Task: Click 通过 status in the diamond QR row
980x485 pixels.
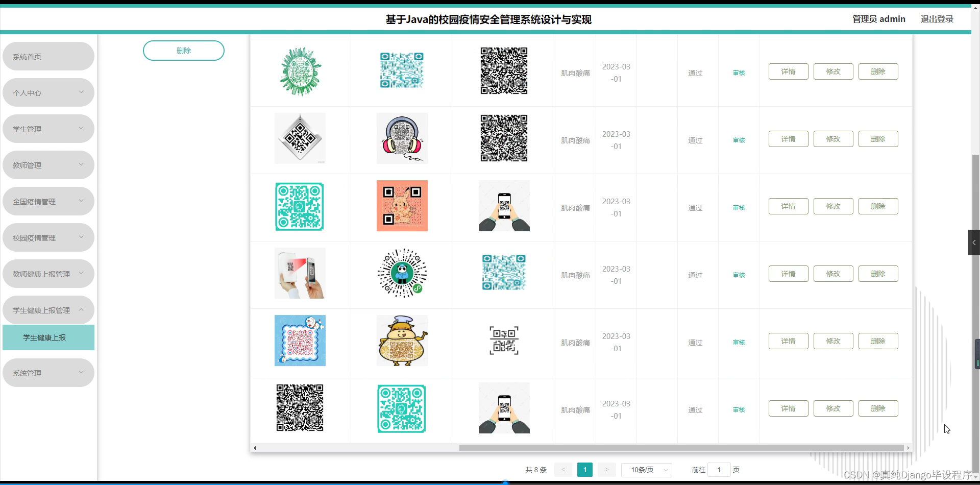Action: [695, 140]
